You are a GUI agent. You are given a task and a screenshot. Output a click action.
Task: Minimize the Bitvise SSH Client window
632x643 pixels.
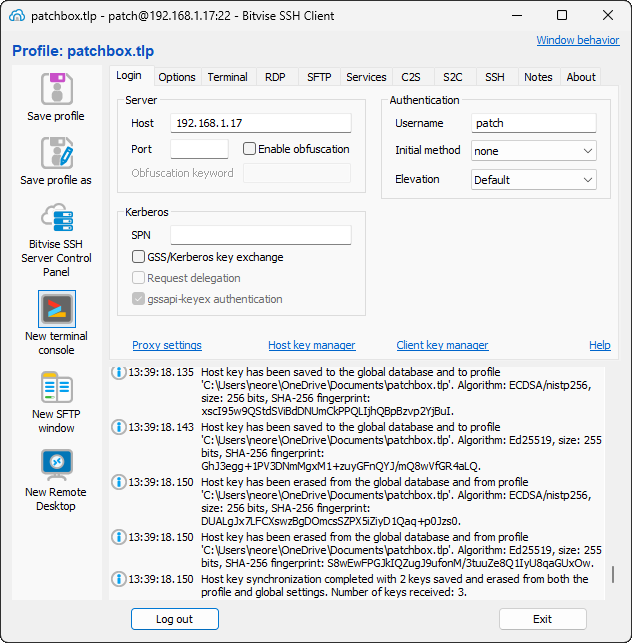517,16
